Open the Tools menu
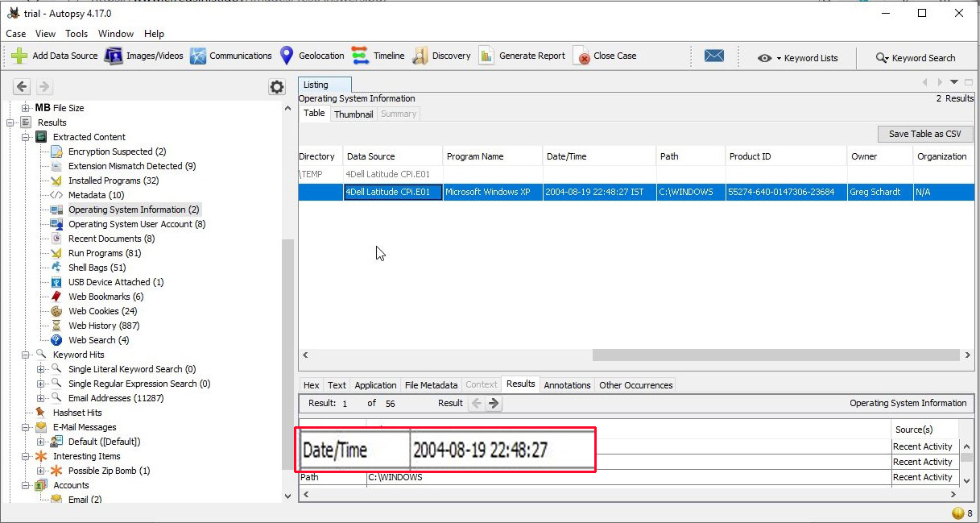 [76, 34]
